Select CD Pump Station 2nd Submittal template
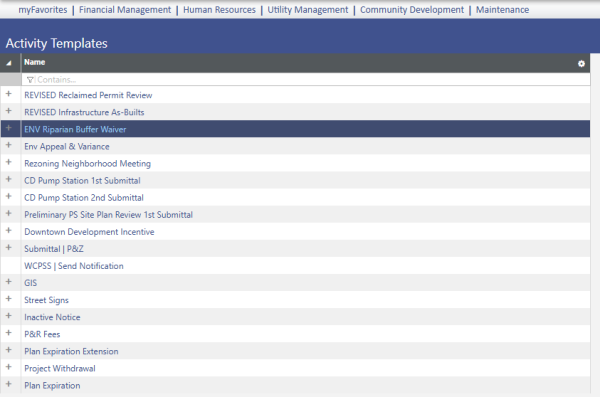The width and height of the screenshot is (600, 397). tap(84, 198)
